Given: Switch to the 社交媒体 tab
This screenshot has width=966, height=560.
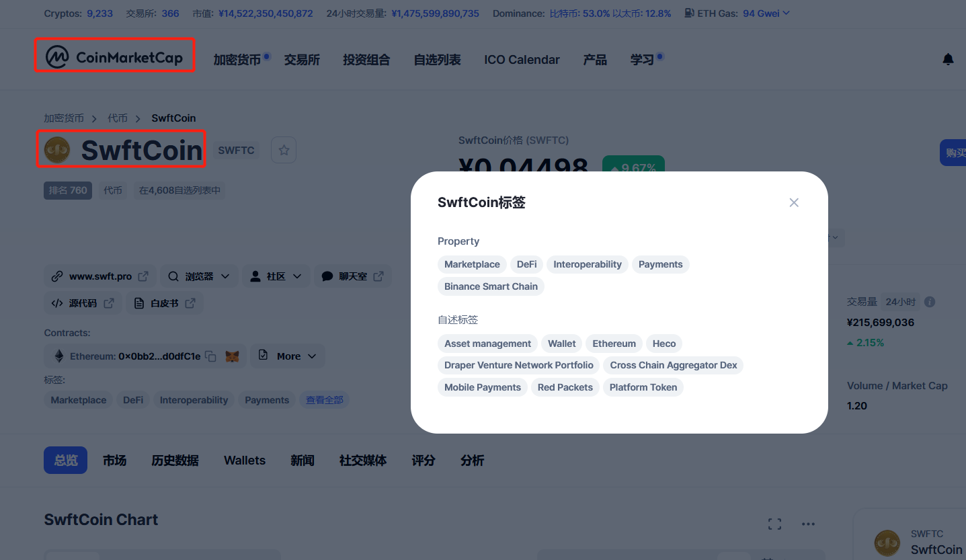Looking at the screenshot, I should click(363, 461).
